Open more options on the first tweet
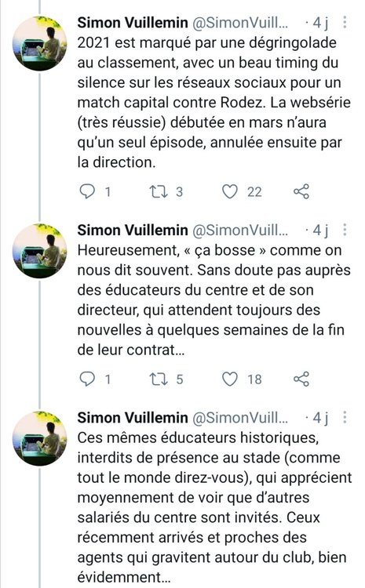Viewport: 365px width, 588px height. coord(345,23)
